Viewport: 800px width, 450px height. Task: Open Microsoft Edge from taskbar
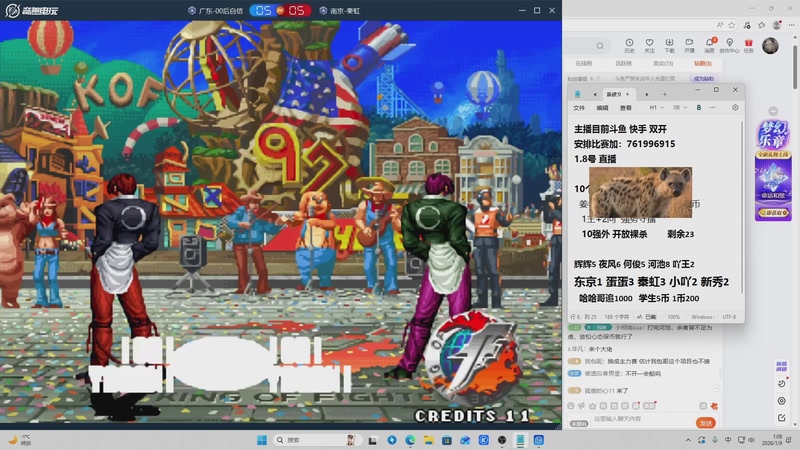point(410,440)
